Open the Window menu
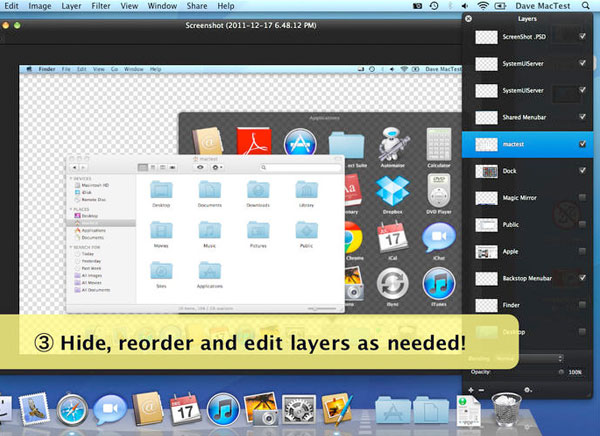Viewport: 600px width, 436px height. 162,6
